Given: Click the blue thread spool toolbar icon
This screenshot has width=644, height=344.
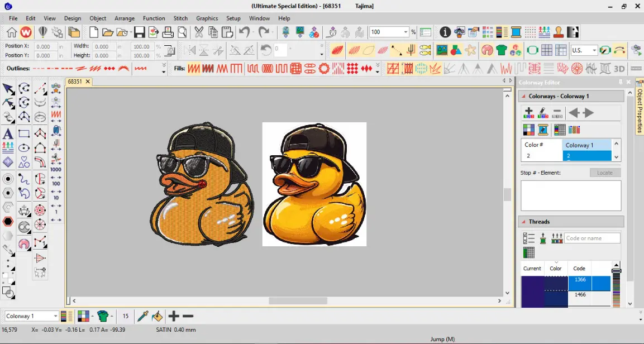Looking at the screenshot, I should point(516,32).
